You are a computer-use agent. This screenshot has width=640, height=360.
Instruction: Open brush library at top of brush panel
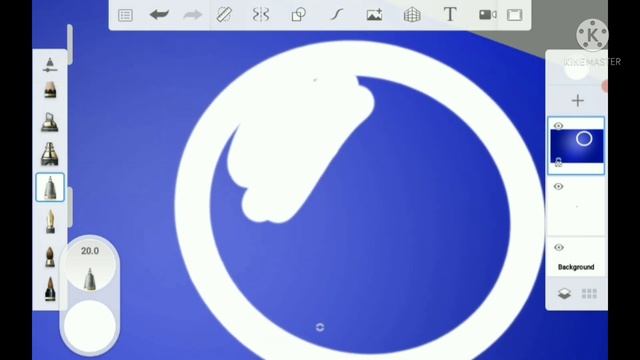50,65
